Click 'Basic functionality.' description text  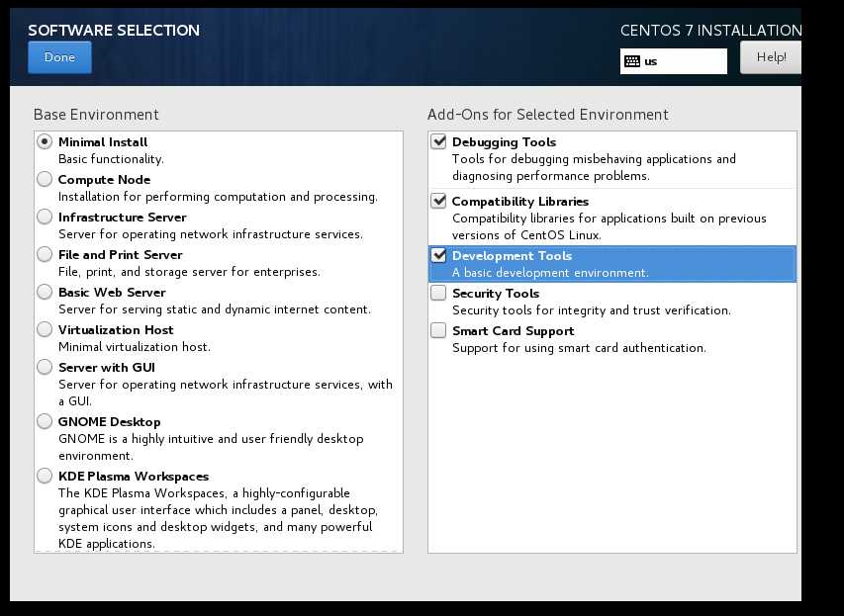(112, 159)
